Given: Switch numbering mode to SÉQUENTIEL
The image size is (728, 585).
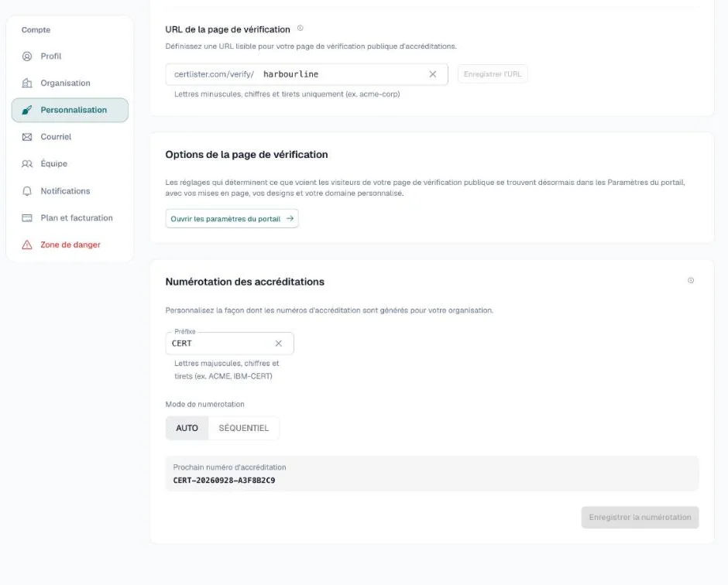Looking at the screenshot, I should [x=244, y=428].
